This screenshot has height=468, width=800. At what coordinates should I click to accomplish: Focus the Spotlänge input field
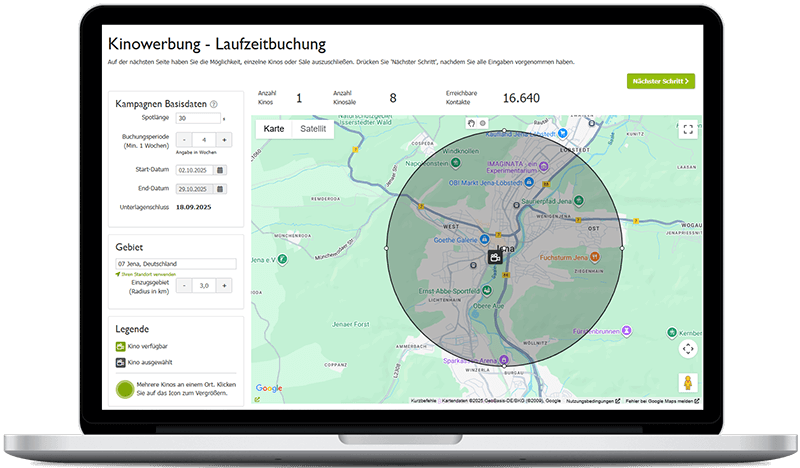pos(198,118)
